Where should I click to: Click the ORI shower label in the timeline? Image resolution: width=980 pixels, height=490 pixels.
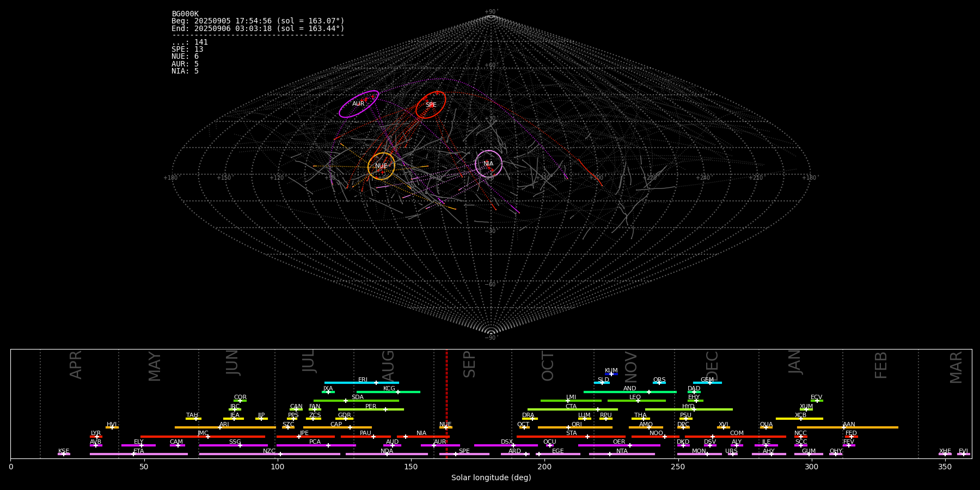pos(577,425)
